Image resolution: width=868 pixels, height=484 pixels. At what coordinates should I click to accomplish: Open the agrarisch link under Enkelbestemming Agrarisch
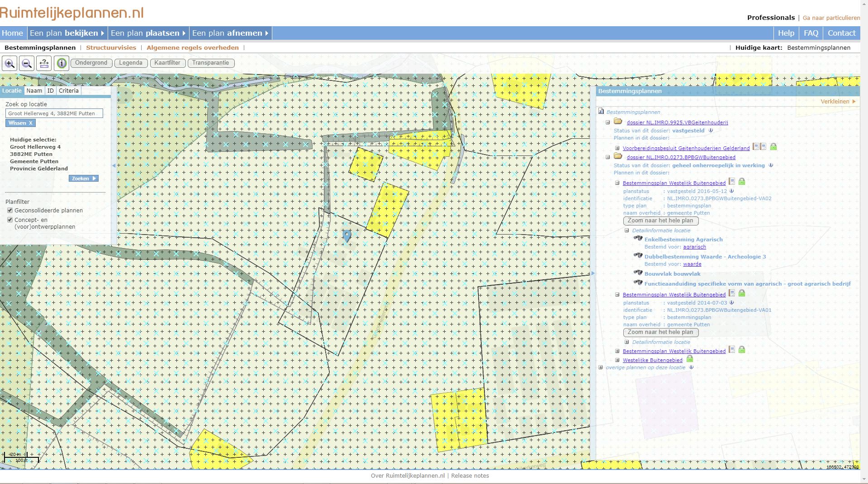tap(695, 247)
